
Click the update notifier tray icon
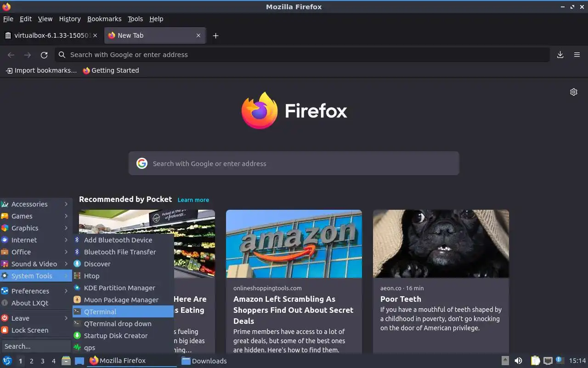[560, 360]
